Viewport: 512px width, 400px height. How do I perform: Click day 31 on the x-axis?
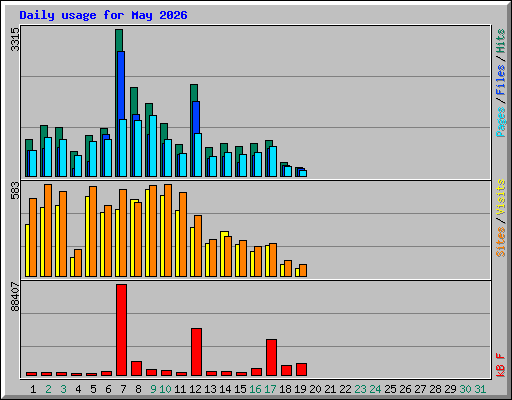(x=480, y=389)
